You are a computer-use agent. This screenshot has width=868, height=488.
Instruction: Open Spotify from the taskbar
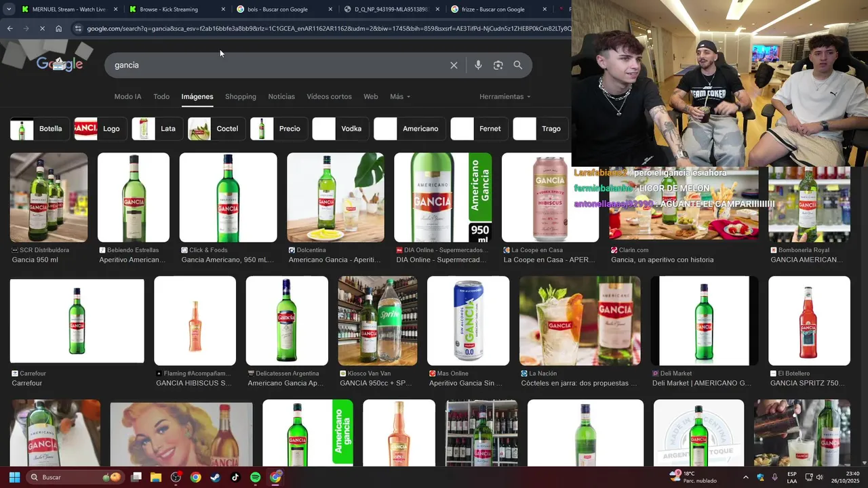click(x=255, y=477)
